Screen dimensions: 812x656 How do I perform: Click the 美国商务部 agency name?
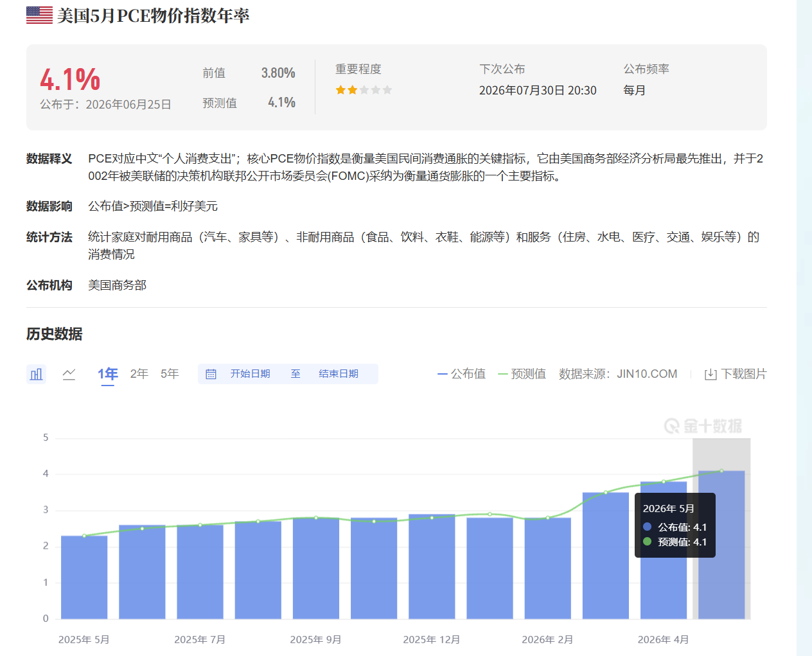[x=117, y=285]
